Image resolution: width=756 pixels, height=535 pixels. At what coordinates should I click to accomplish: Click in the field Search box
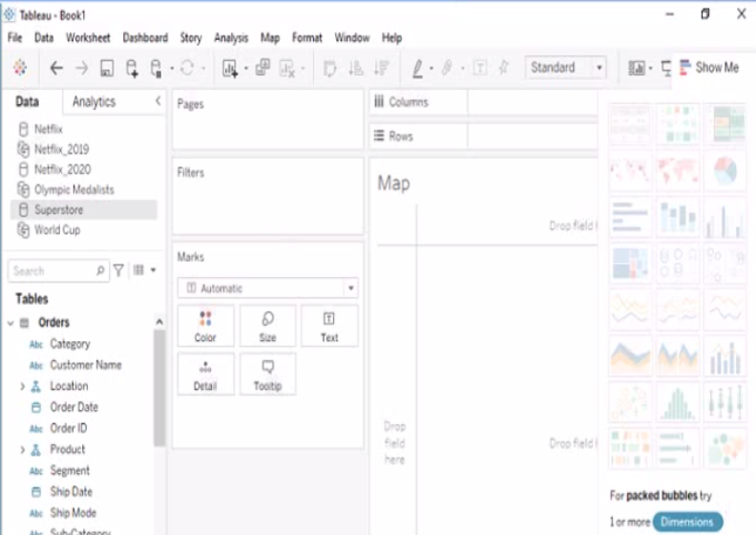point(52,271)
